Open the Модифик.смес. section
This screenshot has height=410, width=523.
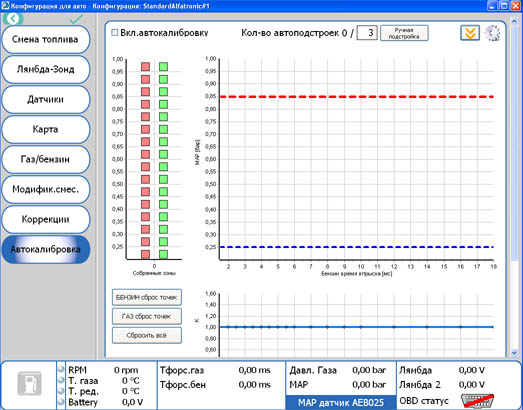click(x=45, y=189)
